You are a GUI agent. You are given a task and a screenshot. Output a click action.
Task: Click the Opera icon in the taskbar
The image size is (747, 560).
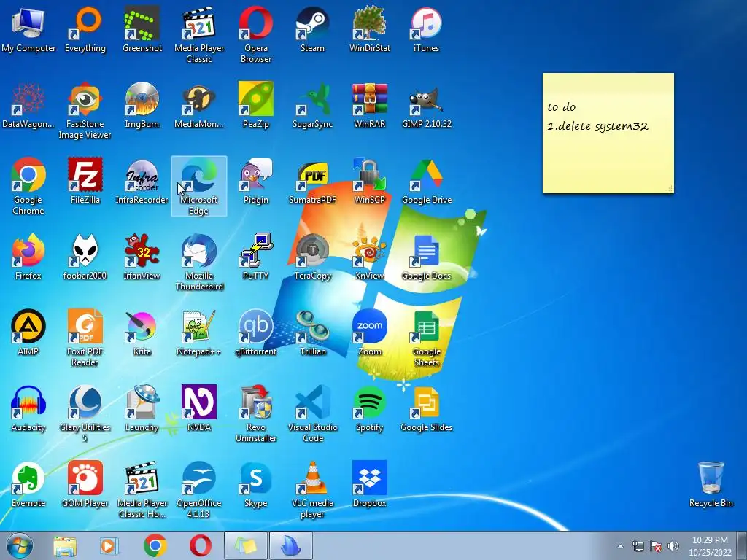point(200,545)
